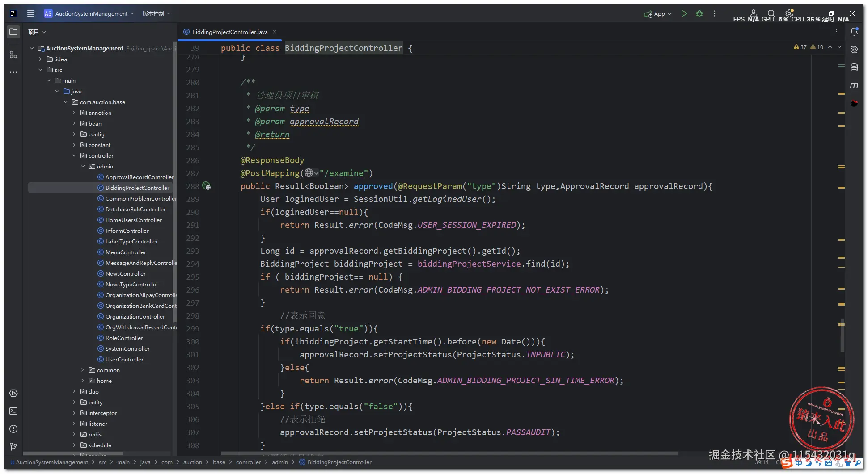Viewport: 868px width, 474px height.
Task: Expand the entity package chevron
Action: tap(74, 402)
